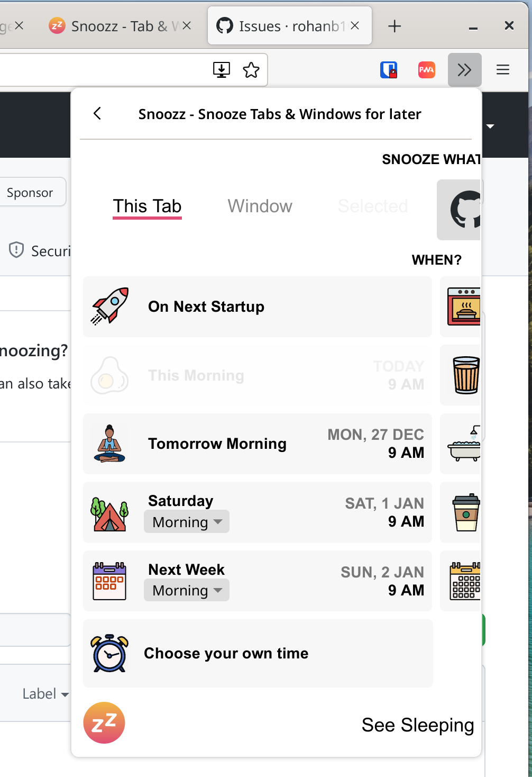Click the calendar icon for Next Week
Screen dimensions: 532x777
(x=109, y=581)
